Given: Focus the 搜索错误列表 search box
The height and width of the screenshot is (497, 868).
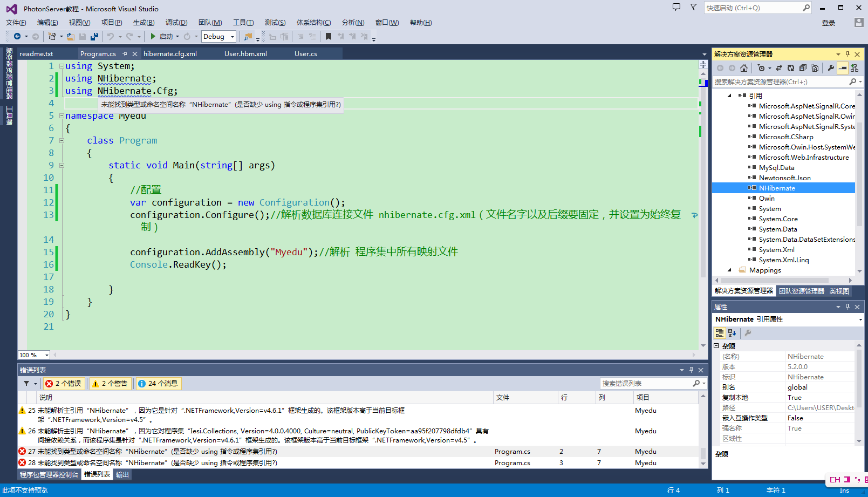Looking at the screenshot, I should [646, 383].
